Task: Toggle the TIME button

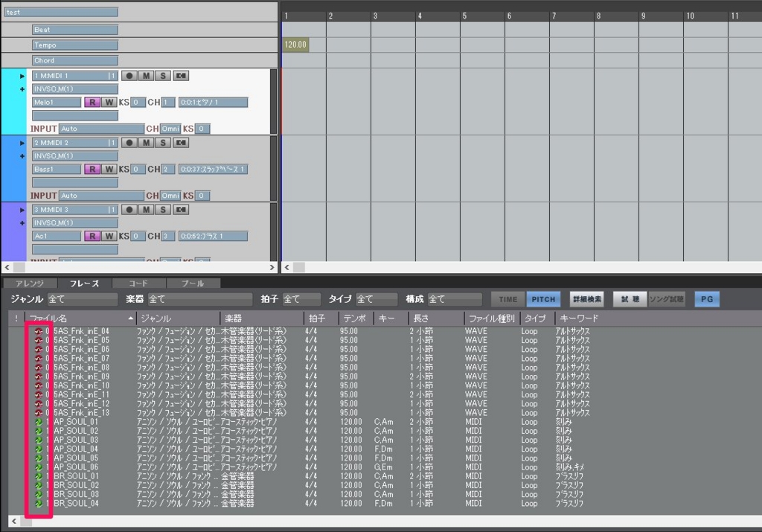Action: click(x=508, y=299)
